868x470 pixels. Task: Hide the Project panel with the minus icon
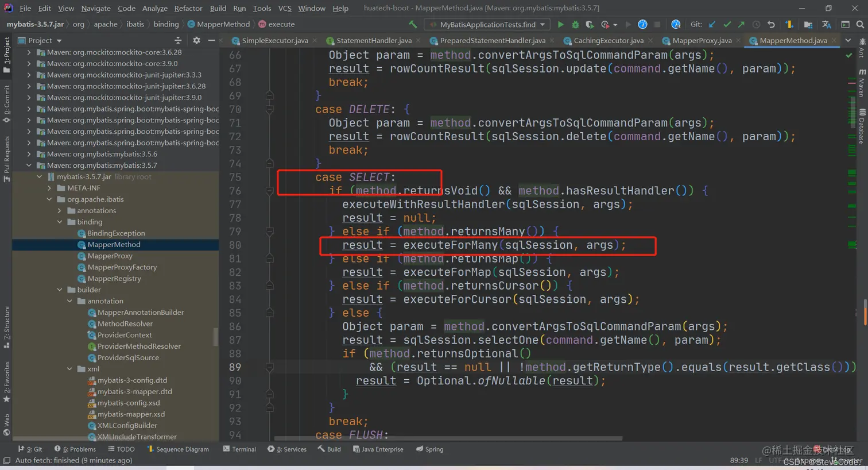tap(211, 40)
